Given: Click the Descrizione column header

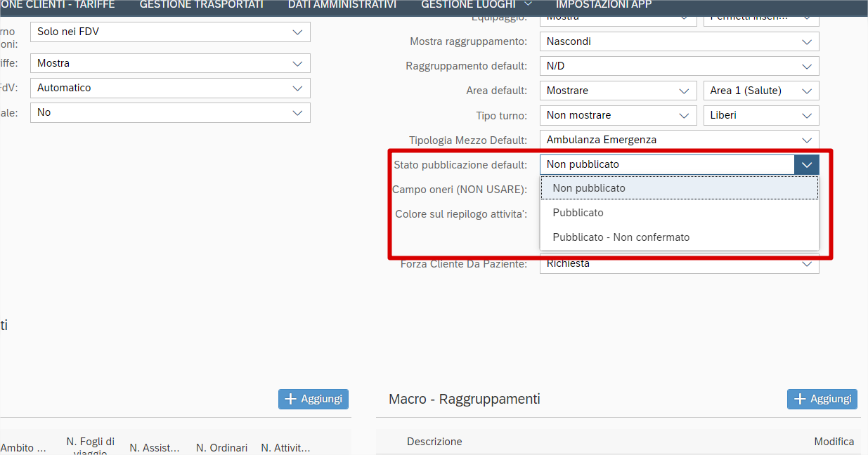Looking at the screenshot, I should [434, 442].
